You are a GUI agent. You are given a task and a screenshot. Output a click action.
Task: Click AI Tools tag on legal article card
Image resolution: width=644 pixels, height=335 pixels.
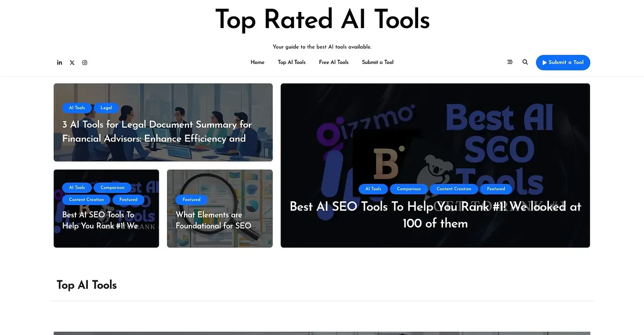[x=77, y=108]
